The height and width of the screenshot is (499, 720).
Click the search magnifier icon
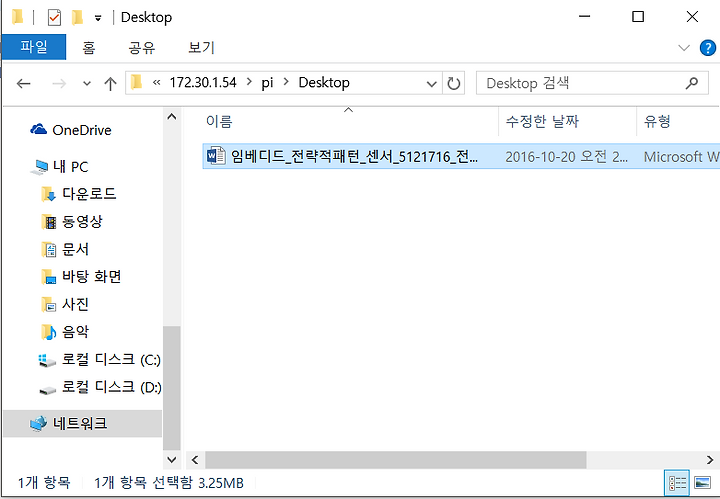(692, 83)
